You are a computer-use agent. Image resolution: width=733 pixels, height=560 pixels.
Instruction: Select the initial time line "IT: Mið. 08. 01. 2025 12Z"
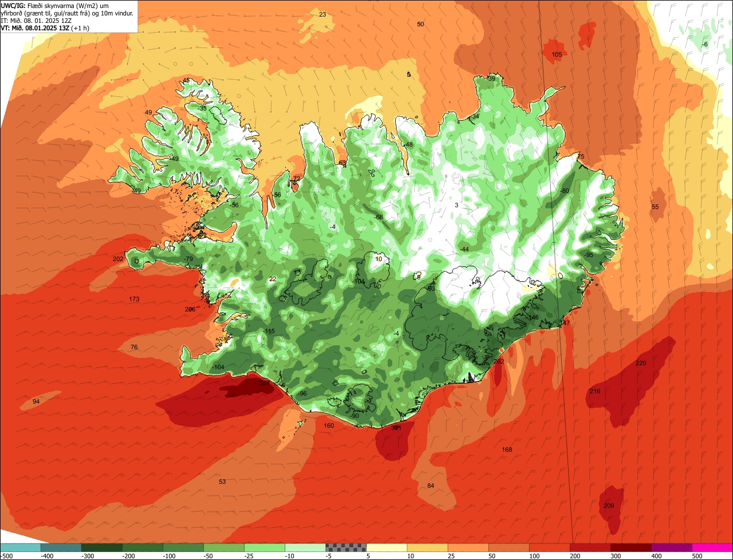pyautogui.click(x=37, y=20)
